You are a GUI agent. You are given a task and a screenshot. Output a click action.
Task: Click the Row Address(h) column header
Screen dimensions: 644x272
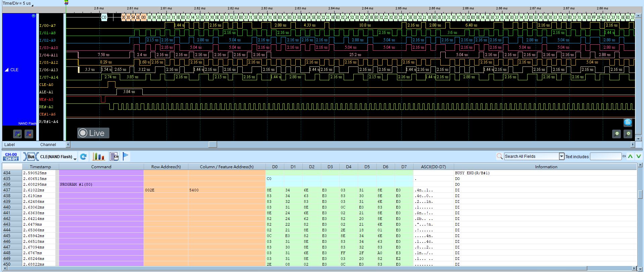tap(166, 167)
